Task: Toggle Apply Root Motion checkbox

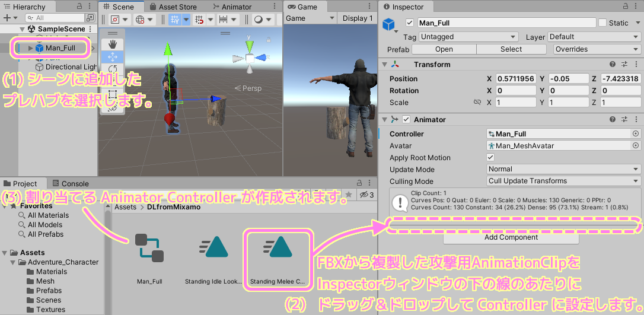Action: (490, 158)
